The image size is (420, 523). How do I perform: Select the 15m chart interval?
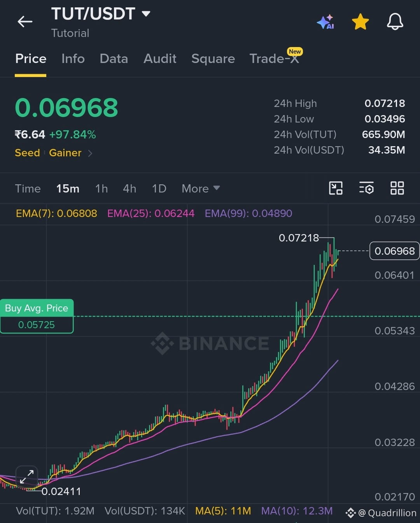68,189
